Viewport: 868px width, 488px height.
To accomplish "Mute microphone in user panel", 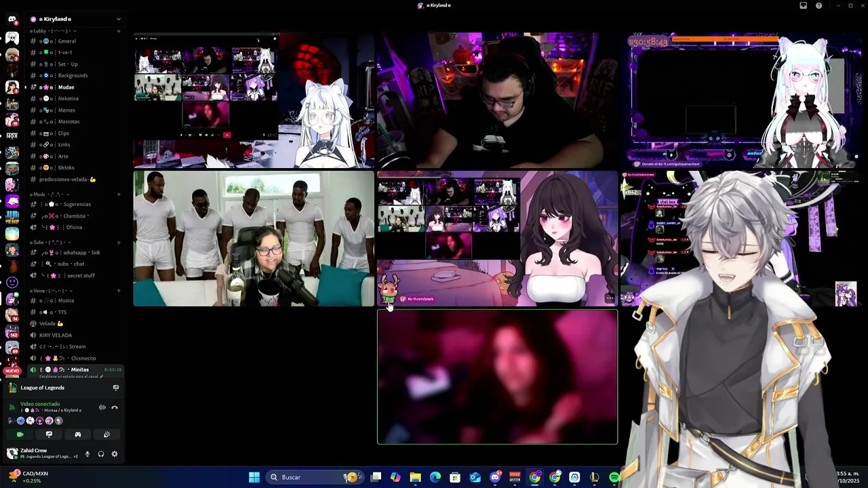I will [x=87, y=454].
